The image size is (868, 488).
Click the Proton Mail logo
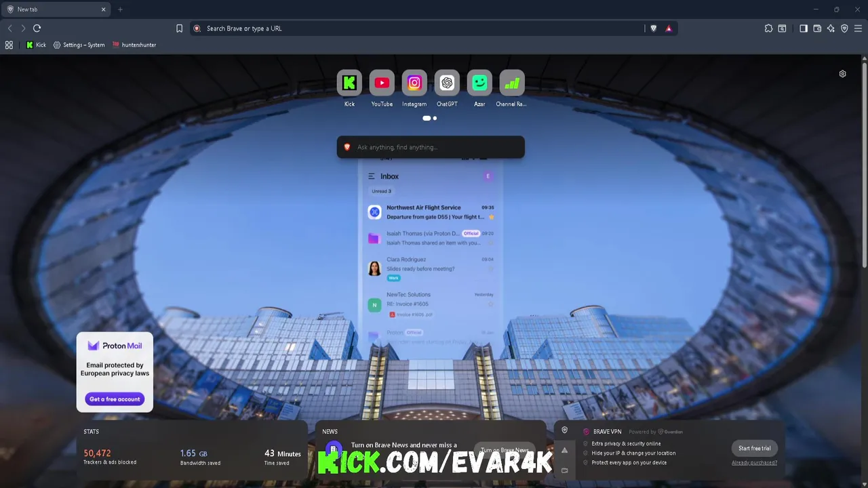[115, 346]
